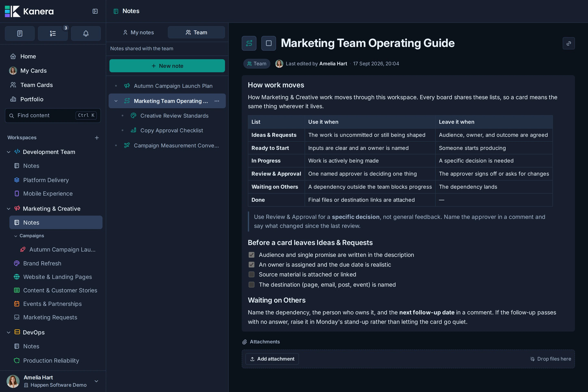Open the numbered task list with badge 3
588x392 pixels.
(53, 33)
